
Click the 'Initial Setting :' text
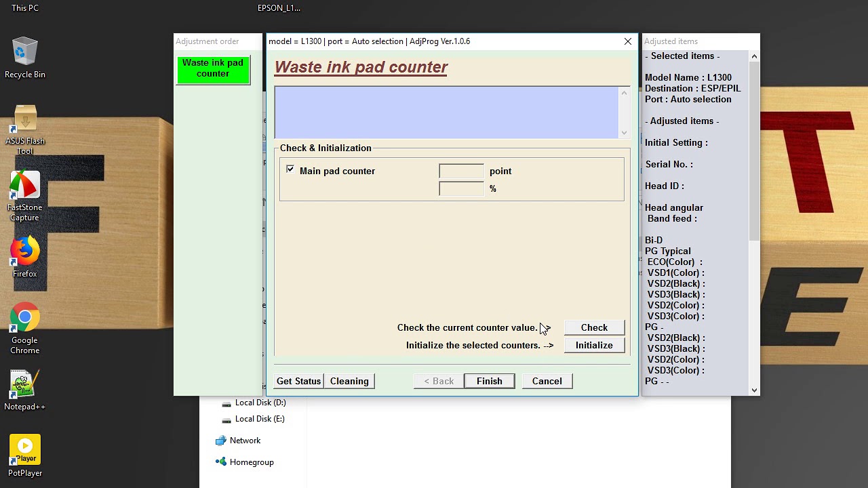coord(676,142)
